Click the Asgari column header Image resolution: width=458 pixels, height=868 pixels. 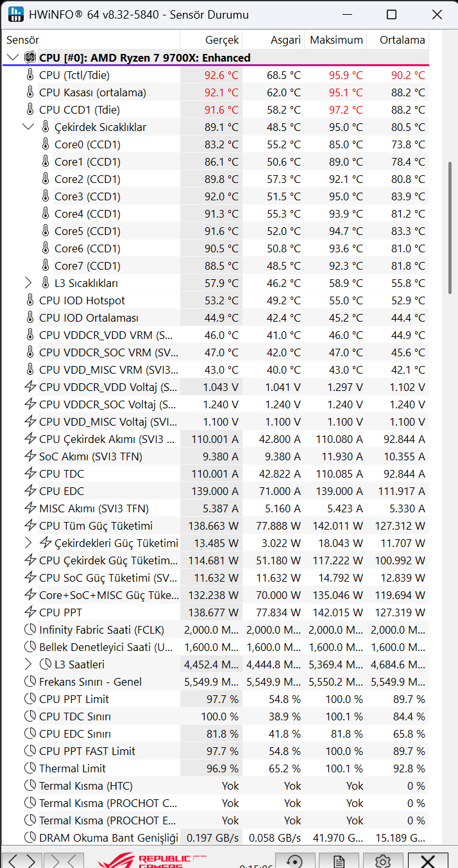[x=273, y=40]
